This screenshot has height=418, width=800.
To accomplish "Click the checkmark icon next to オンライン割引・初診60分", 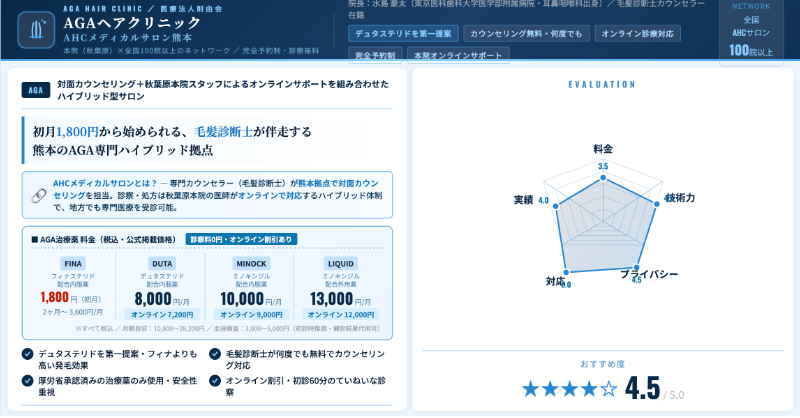I will (215, 380).
